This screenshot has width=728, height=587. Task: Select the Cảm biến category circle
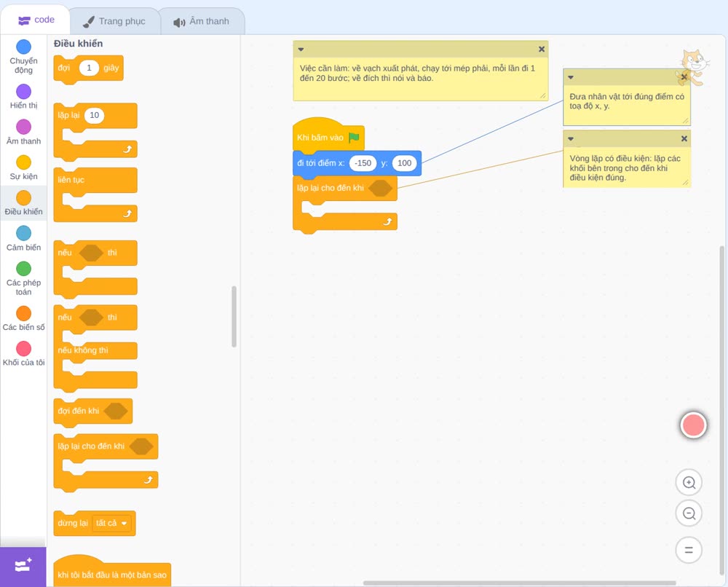tap(24, 233)
